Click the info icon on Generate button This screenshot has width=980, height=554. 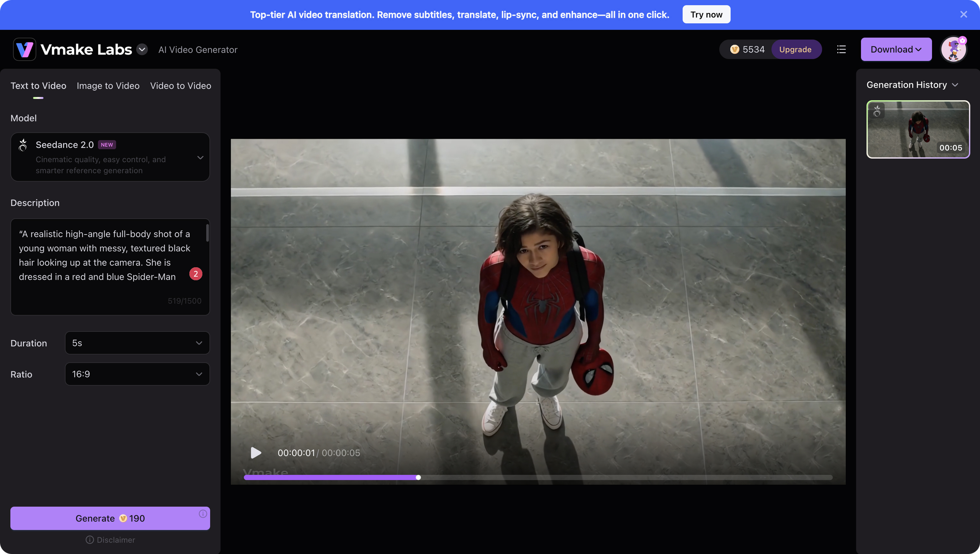[203, 514]
